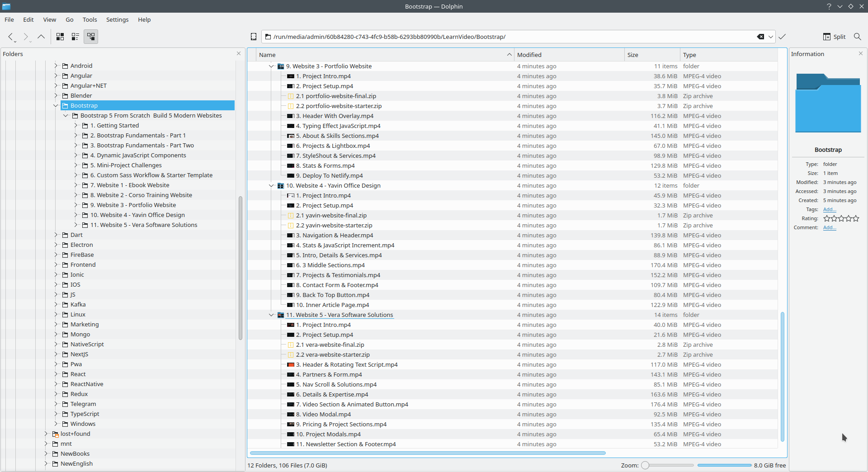The height and width of the screenshot is (472, 868).
Task: Click the 2.2 yavin-website-starter.zip archive icon
Action: pos(291,226)
